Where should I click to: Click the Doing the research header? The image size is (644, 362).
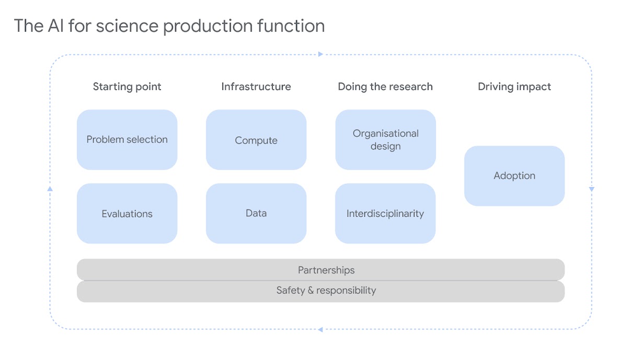(385, 86)
